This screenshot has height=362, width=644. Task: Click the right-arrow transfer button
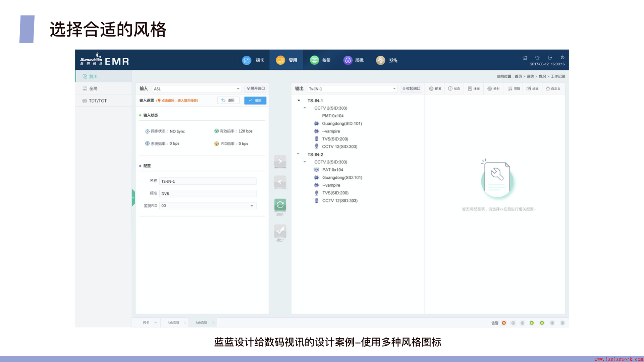click(x=280, y=161)
